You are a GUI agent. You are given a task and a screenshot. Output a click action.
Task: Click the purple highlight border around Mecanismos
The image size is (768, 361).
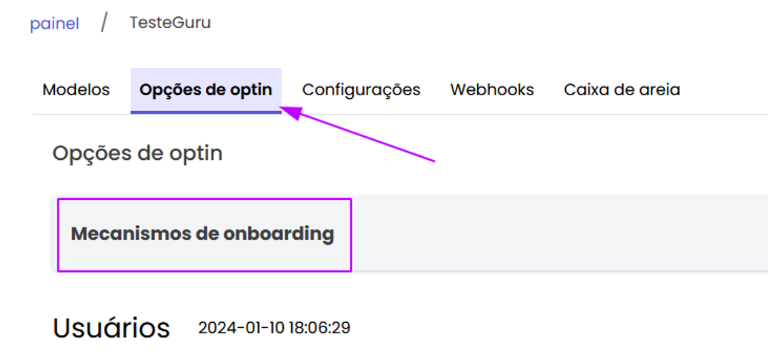204,199
